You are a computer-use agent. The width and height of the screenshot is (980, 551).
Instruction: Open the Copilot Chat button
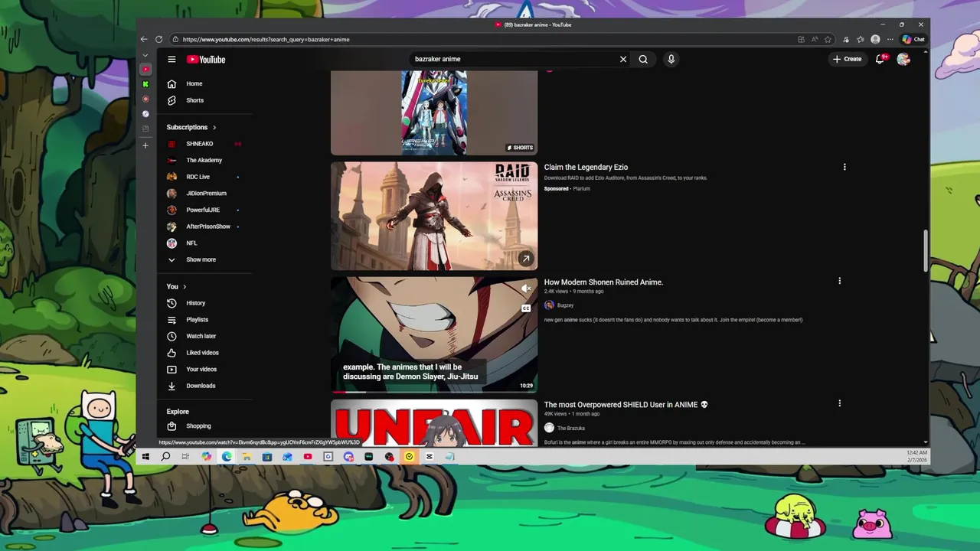[913, 39]
